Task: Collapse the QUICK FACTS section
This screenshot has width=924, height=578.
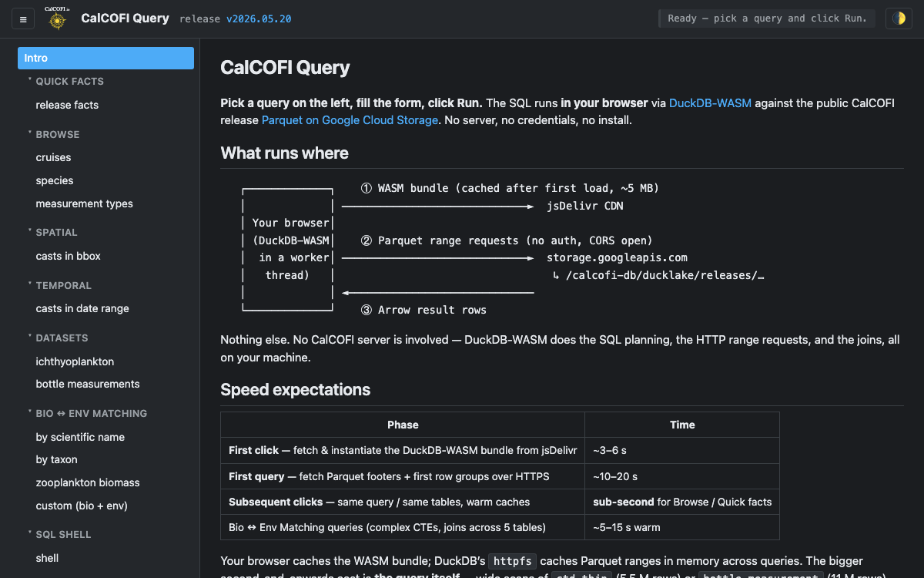Action: (x=69, y=81)
